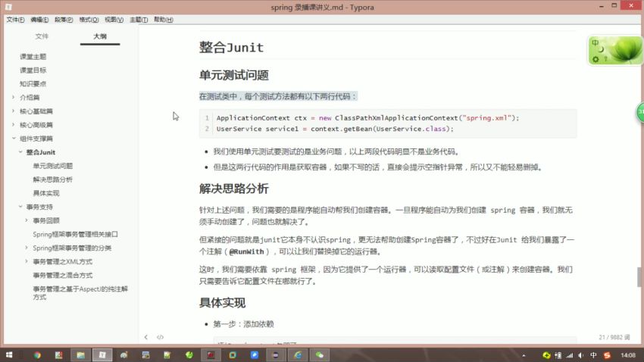Click the 具体实现 heading in the document

tap(222, 303)
